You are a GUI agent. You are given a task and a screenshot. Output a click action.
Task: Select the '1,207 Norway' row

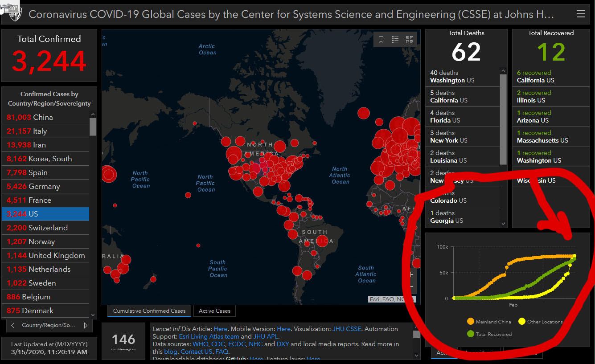(45, 241)
